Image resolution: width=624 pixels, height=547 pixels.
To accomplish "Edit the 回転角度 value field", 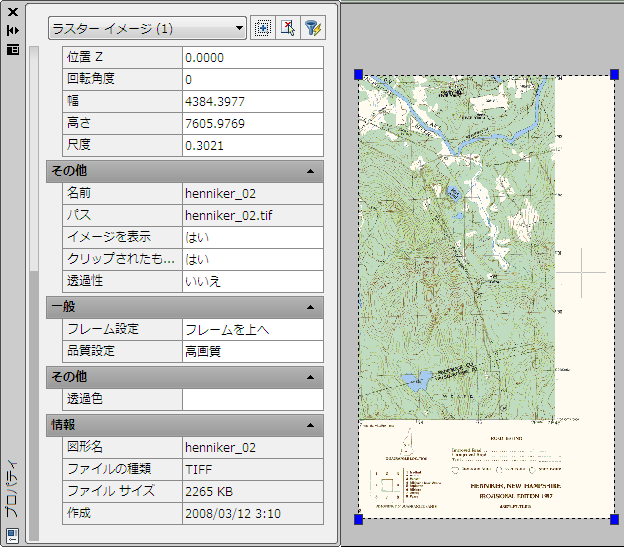I will point(253,80).
